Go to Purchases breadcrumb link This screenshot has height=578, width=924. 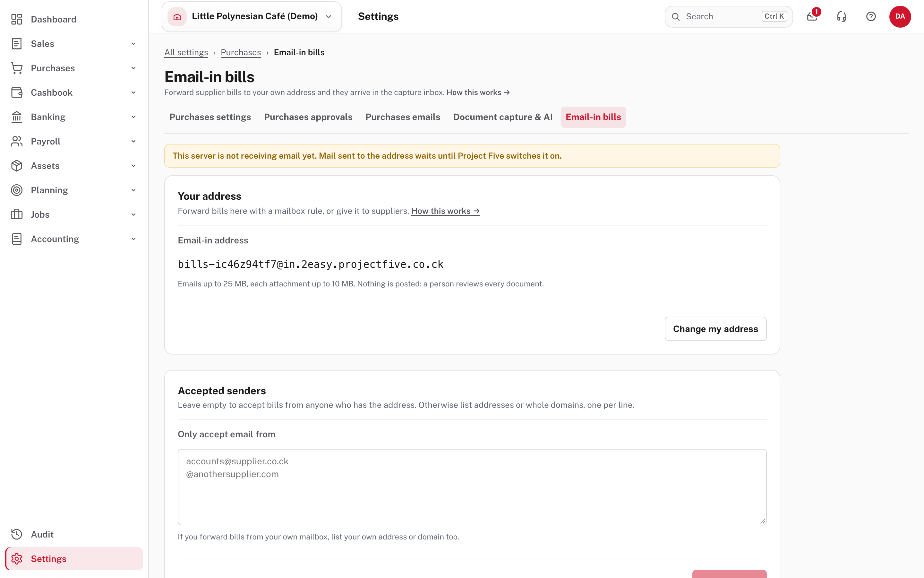[241, 52]
